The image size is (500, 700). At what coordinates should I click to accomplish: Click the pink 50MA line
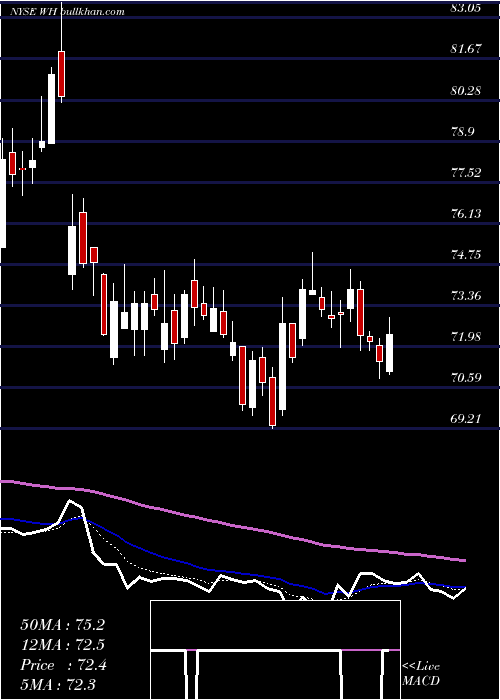pyautogui.click(x=232, y=523)
